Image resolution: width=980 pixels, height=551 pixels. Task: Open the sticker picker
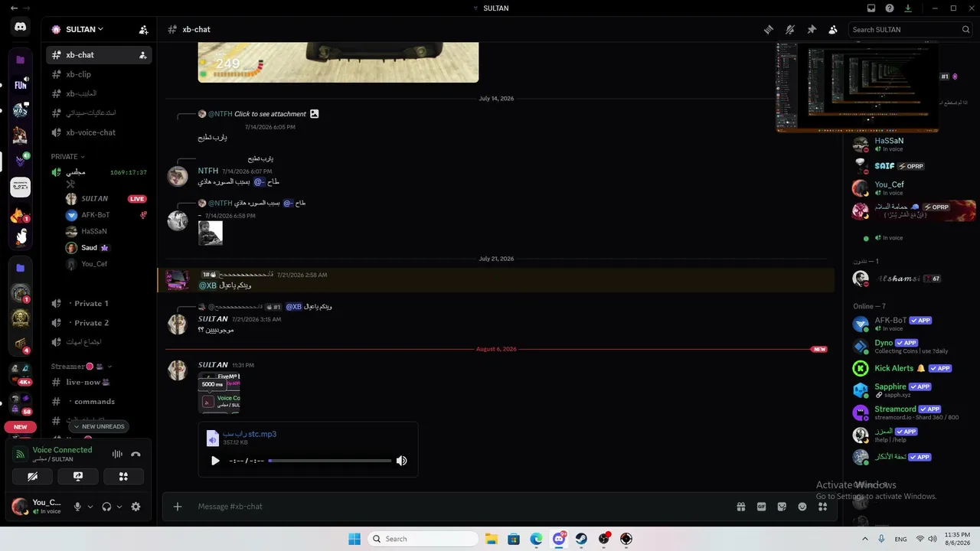782,507
